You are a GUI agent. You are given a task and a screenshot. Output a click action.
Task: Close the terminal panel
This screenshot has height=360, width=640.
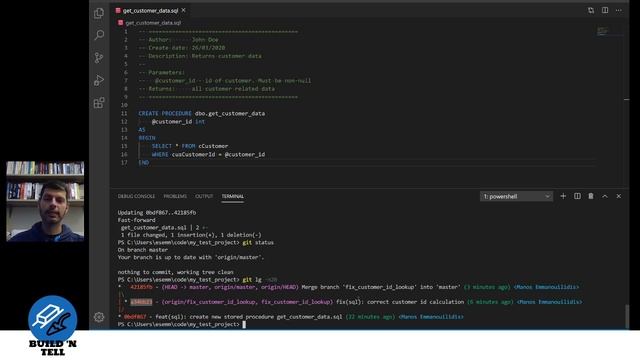(619, 196)
